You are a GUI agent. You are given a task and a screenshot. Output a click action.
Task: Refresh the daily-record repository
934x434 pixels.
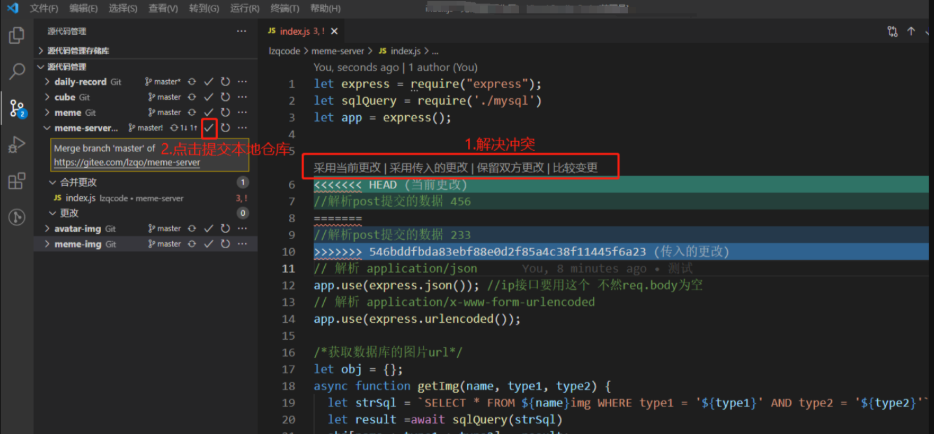(x=225, y=82)
